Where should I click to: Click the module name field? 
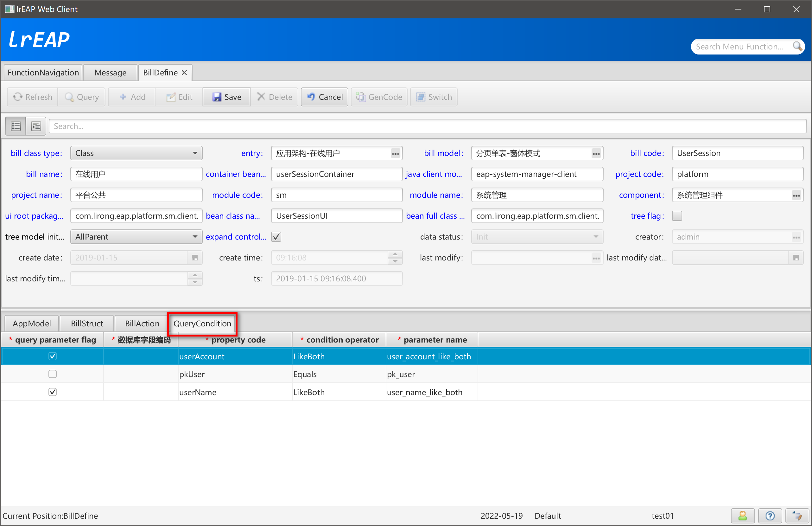point(537,195)
